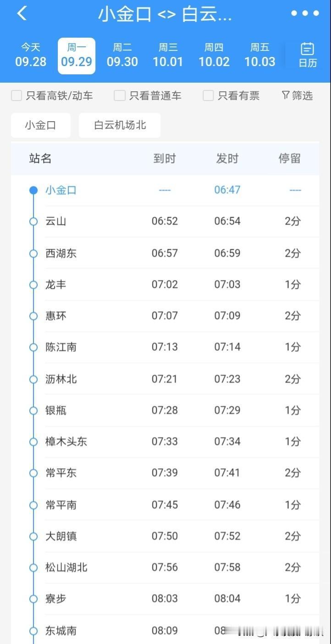The width and height of the screenshot is (331, 644).
Task: Select the 今天 09.28 date tab
Action: point(31,55)
